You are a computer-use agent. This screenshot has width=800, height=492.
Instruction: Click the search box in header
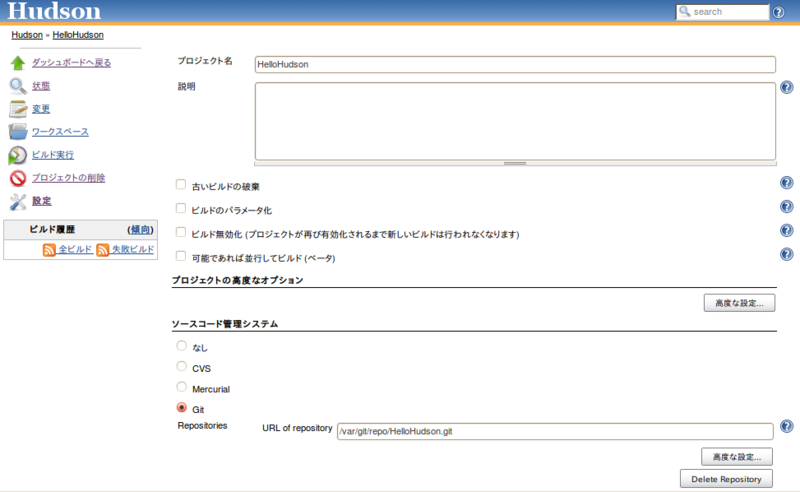pos(722,12)
